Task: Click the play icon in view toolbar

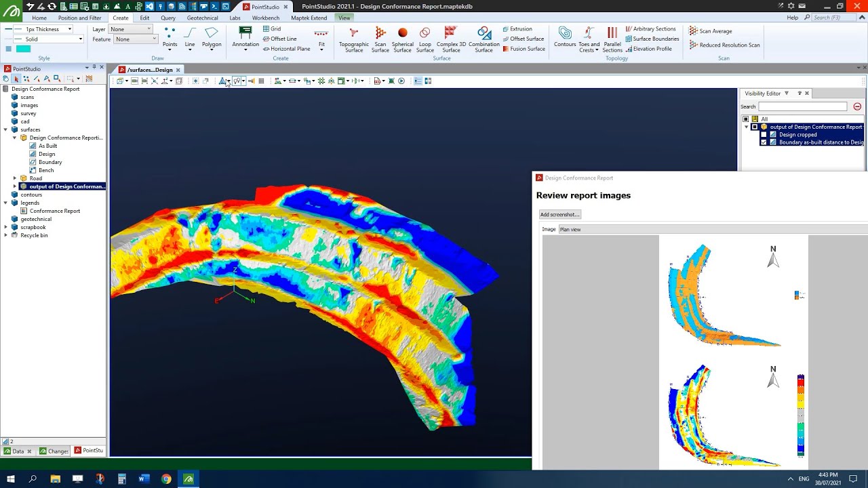Action: pos(401,81)
